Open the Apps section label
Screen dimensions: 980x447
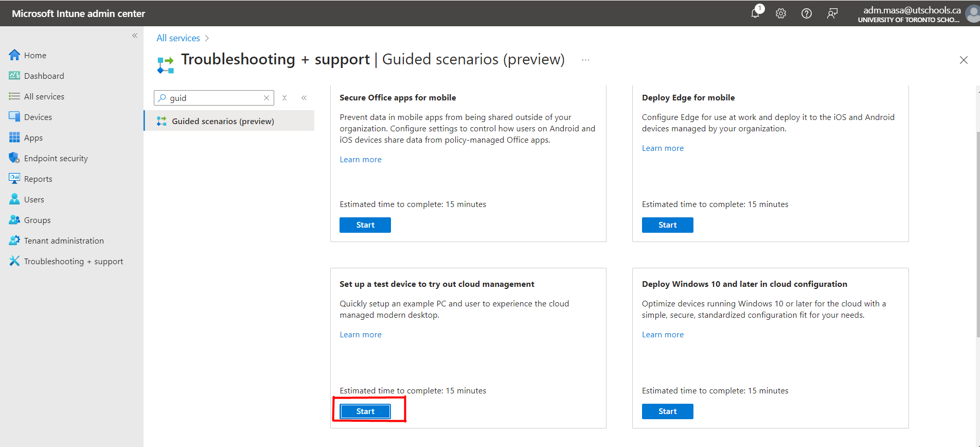pos(33,138)
